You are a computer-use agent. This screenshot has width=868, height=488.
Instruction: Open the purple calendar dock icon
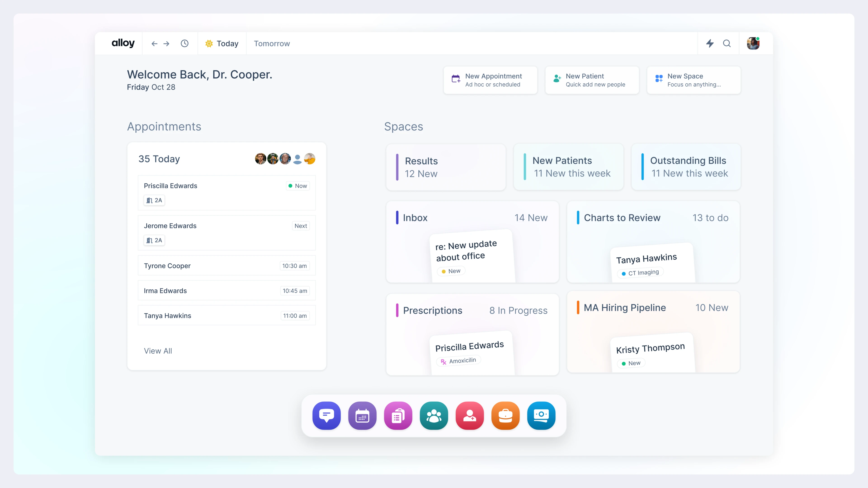click(x=362, y=415)
